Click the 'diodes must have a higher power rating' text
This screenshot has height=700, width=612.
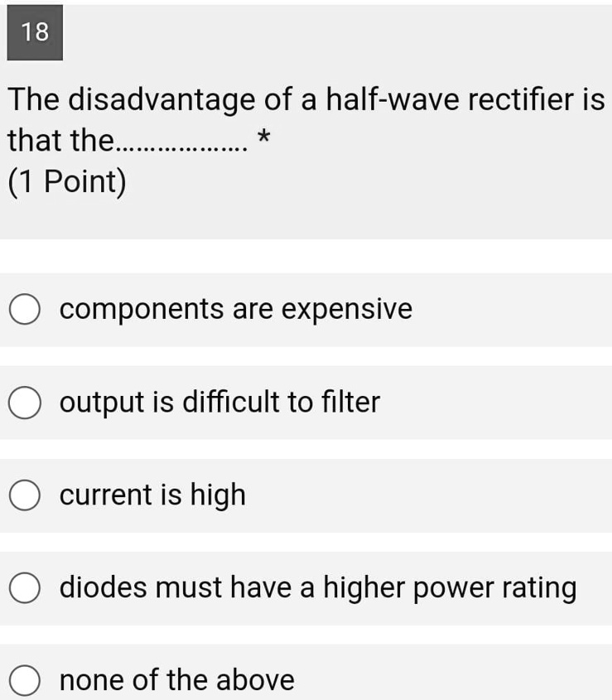tap(318, 588)
